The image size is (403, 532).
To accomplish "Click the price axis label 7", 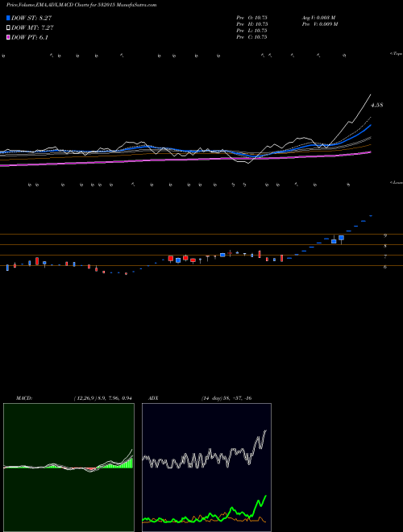I will pyautogui.click(x=385, y=257).
